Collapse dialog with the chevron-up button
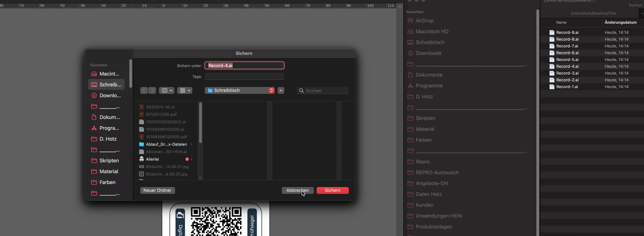Screen dimensions: 644x236 281,90
